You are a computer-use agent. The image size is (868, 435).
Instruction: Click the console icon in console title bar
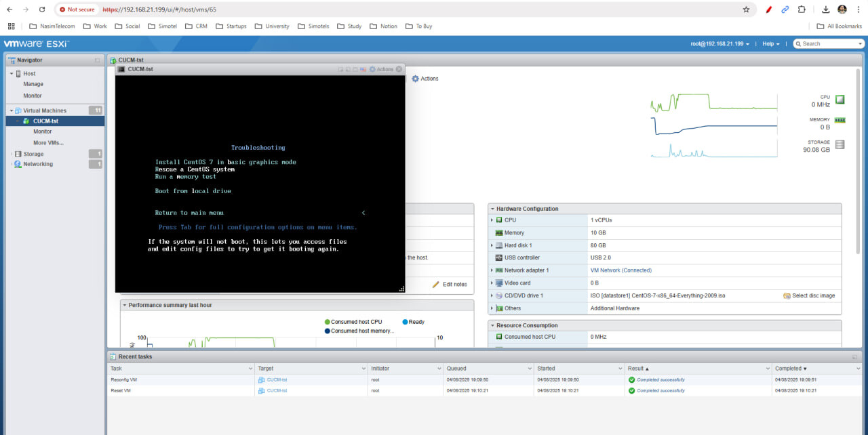click(x=121, y=69)
